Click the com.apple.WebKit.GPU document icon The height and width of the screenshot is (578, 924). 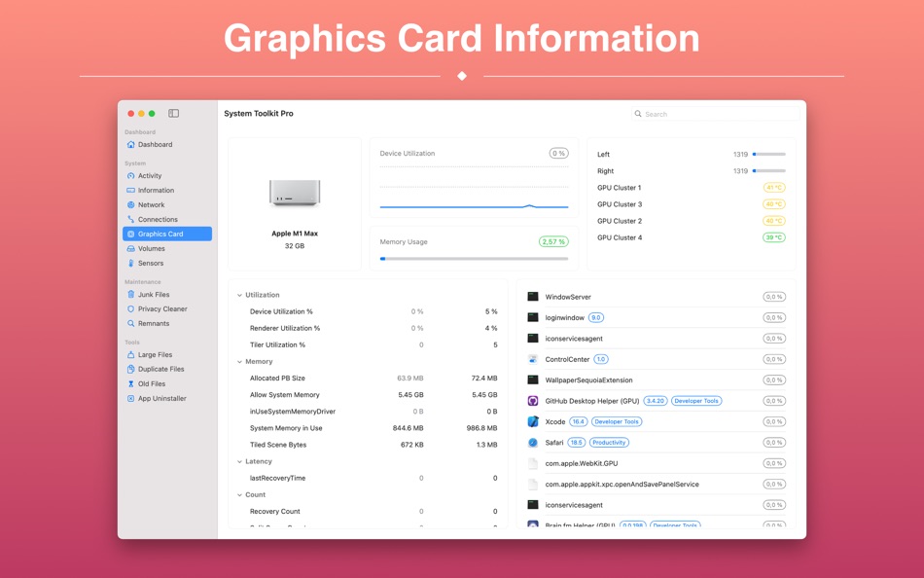(x=533, y=463)
